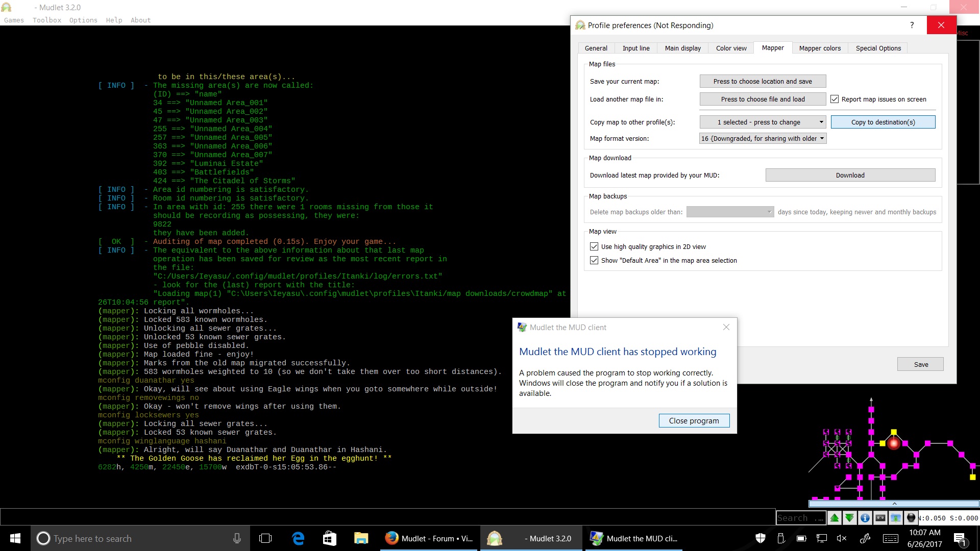Toggle Show "Default Area" in map area selection
980x551 pixels.
[594, 260]
